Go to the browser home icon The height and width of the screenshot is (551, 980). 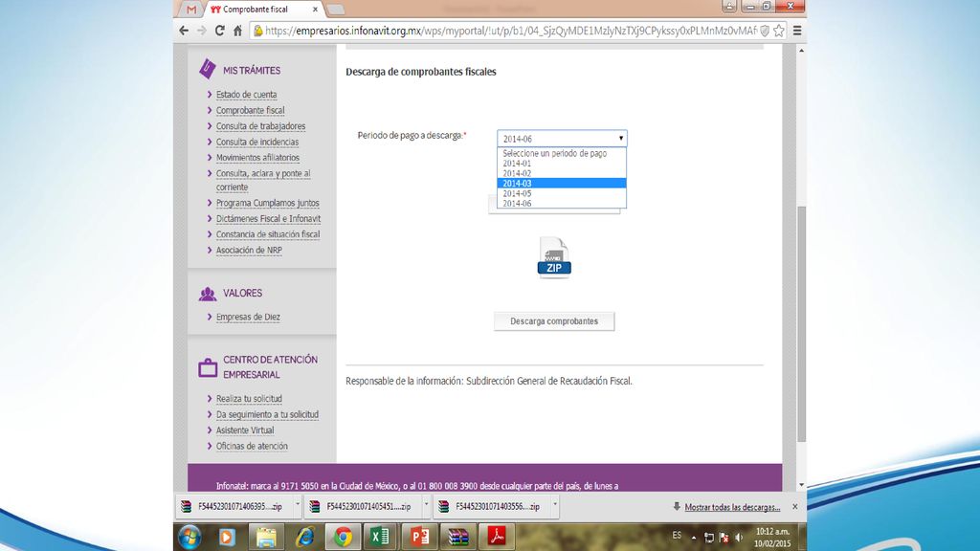pyautogui.click(x=237, y=31)
